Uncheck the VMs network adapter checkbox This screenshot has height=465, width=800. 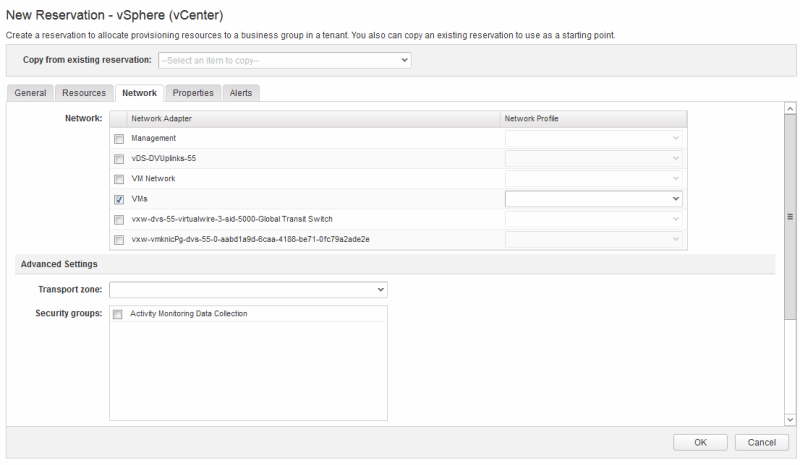119,199
